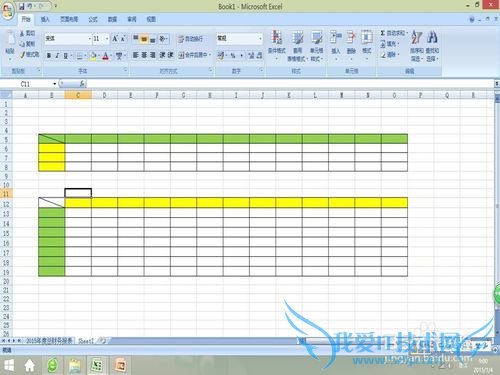The height and width of the screenshot is (375, 500).
Task: Decrease indent in alignment group
Action: (162, 55)
